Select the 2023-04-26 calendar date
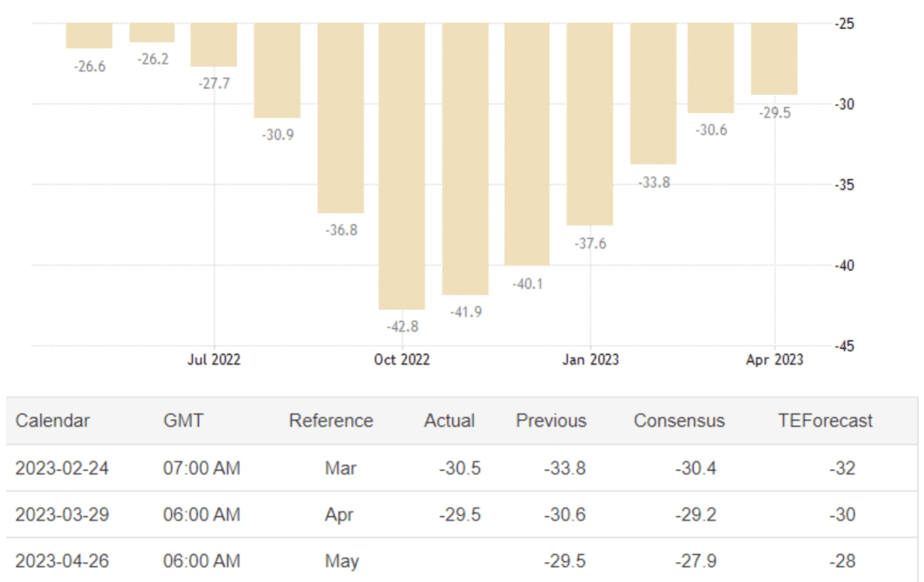Image resolution: width=924 pixels, height=582 pixels. [x=62, y=560]
